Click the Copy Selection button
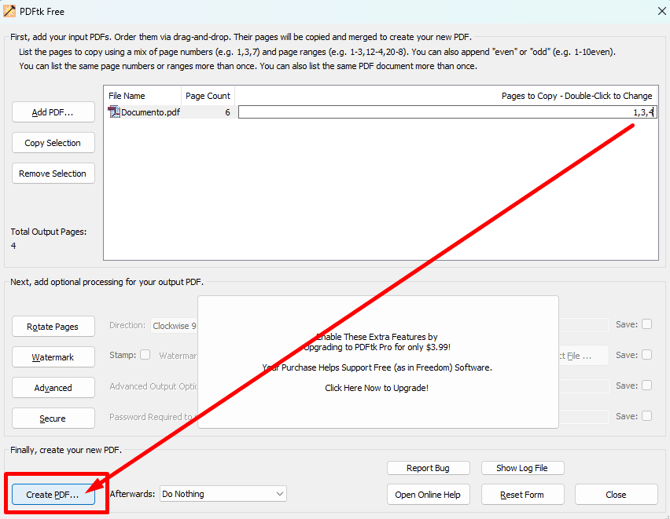Image resolution: width=670 pixels, height=519 pixels. 54,143
